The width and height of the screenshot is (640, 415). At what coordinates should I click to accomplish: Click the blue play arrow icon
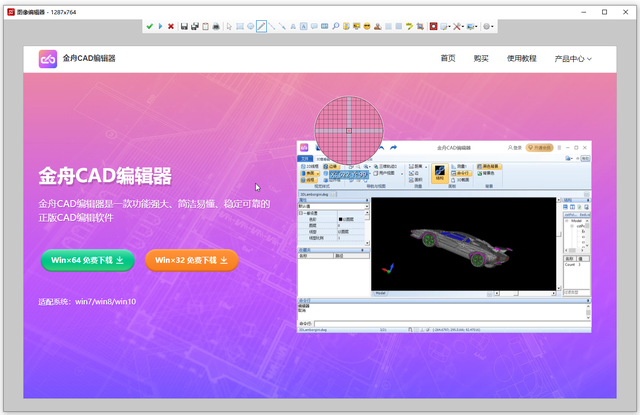[x=160, y=27]
